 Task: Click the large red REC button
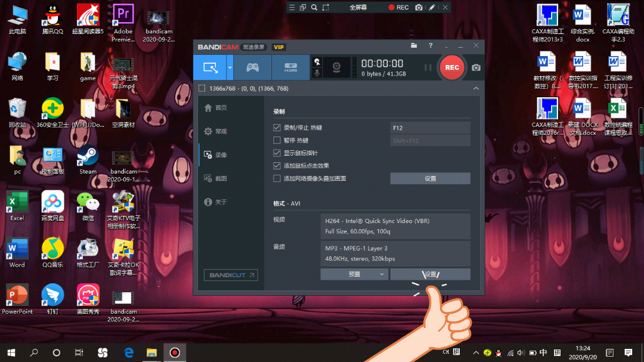[x=452, y=67]
